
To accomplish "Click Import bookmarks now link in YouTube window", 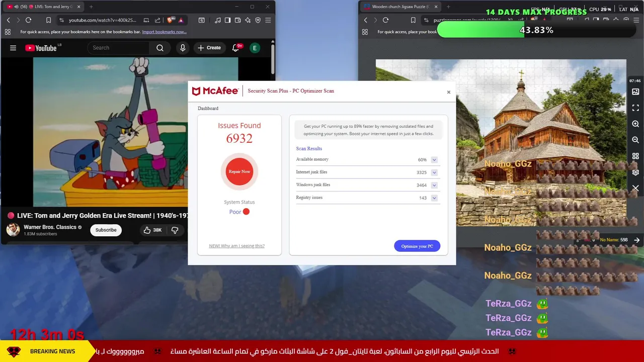I will coord(164,32).
